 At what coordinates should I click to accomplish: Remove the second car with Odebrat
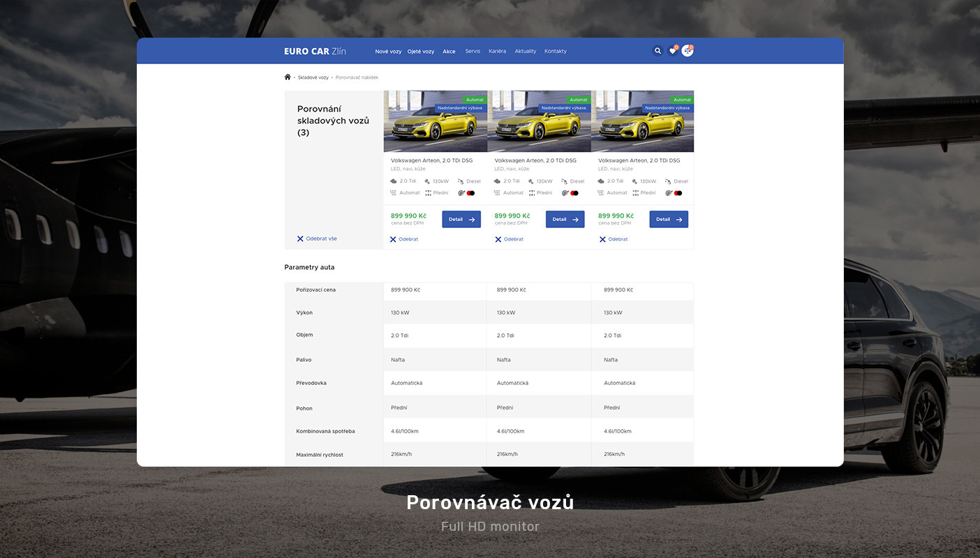(x=509, y=239)
